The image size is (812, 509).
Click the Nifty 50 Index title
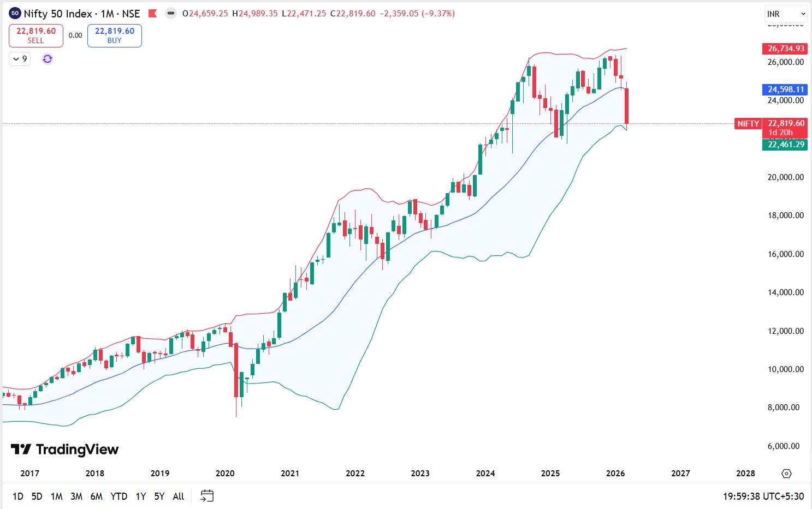[82, 14]
